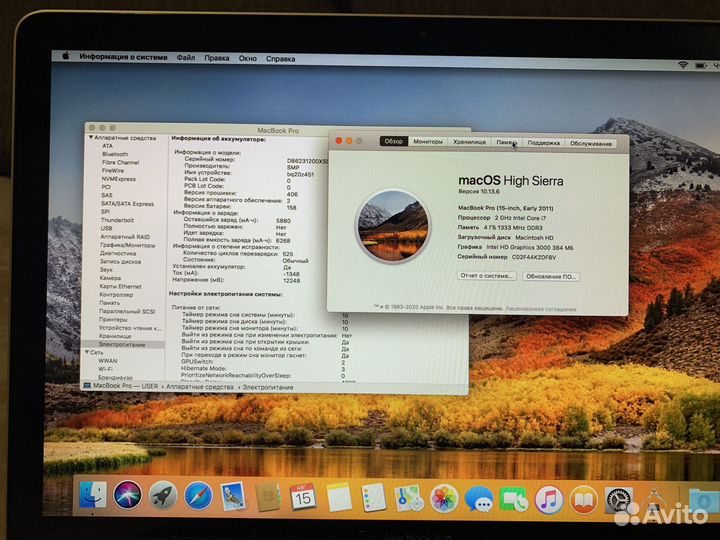Open the Правка menu
This screenshot has height=540, width=720.
pos(217,58)
